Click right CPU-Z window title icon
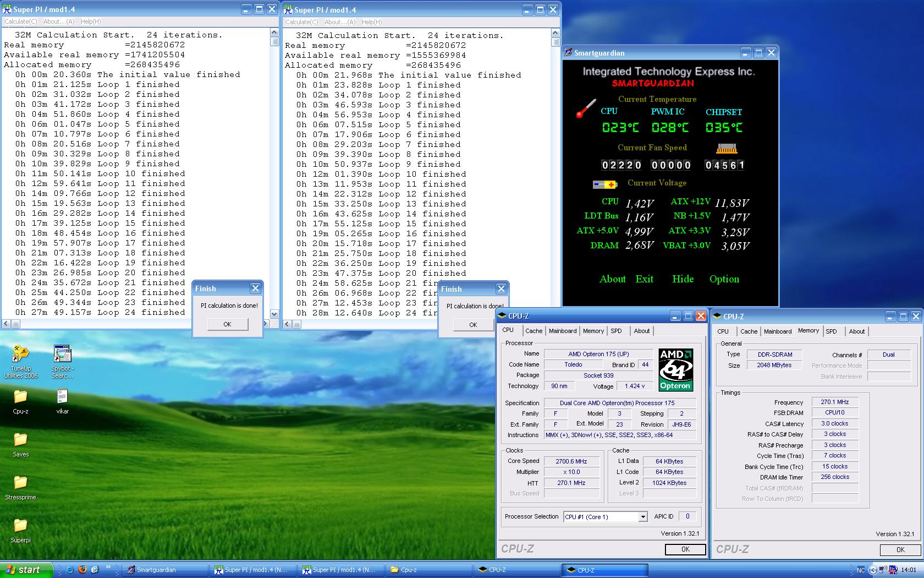This screenshot has height=578, width=924. click(x=717, y=317)
